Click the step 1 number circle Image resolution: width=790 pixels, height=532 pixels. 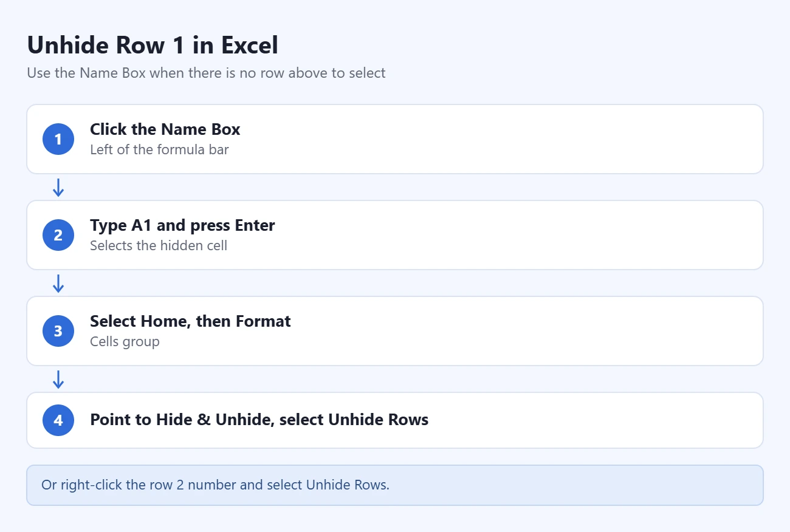click(x=58, y=139)
